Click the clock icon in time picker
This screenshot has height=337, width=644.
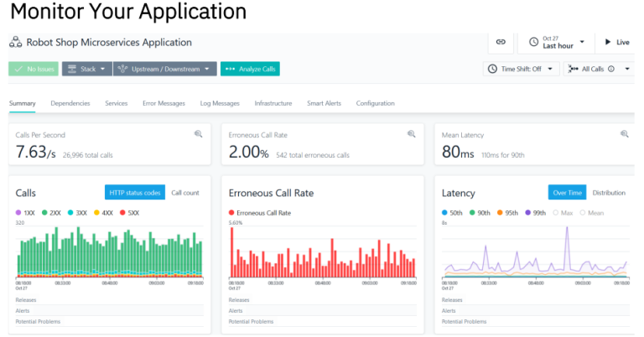pyautogui.click(x=533, y=42)
